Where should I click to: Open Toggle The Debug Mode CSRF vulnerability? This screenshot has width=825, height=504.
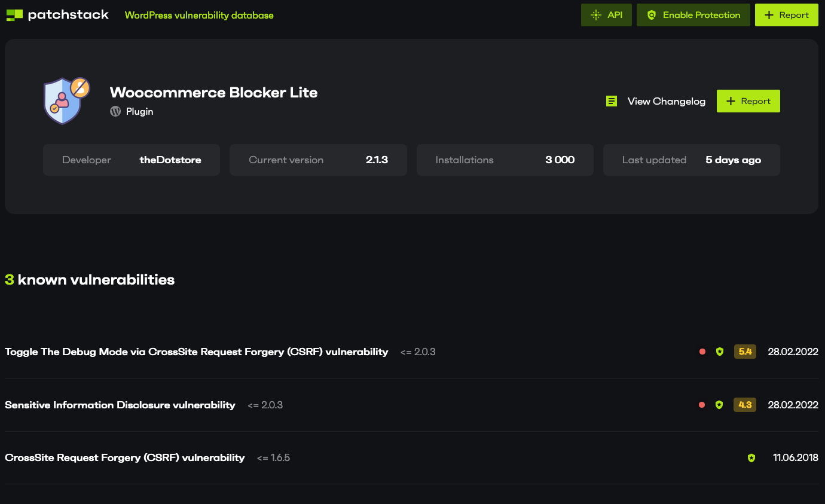[197, 352]
